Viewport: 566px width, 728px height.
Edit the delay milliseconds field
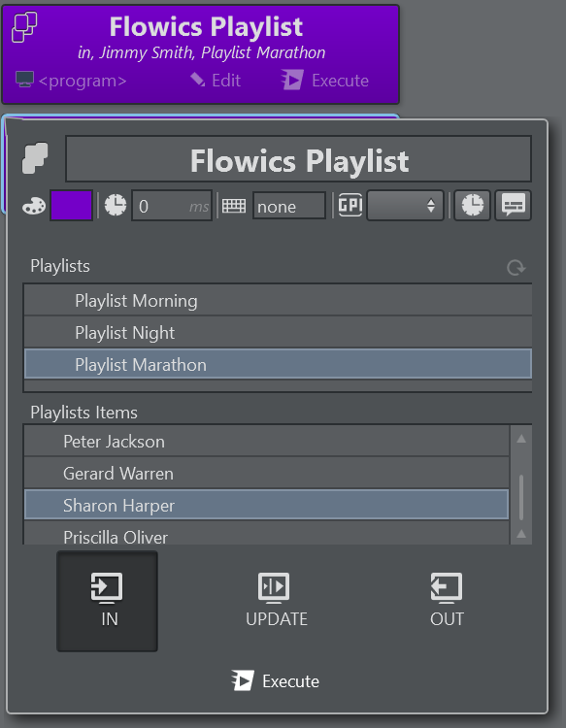pyautogui.click(x=172, y=206)
